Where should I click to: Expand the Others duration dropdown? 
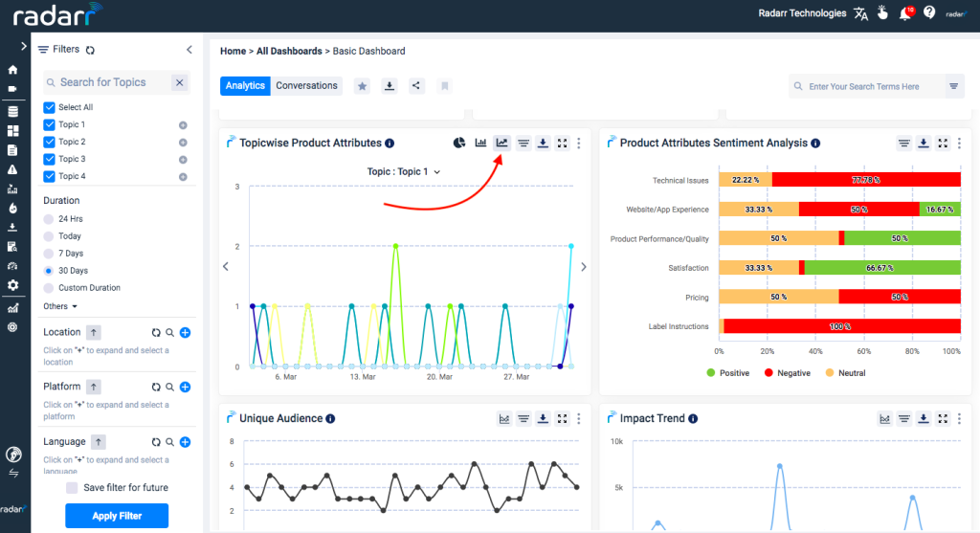click(60, 306)
